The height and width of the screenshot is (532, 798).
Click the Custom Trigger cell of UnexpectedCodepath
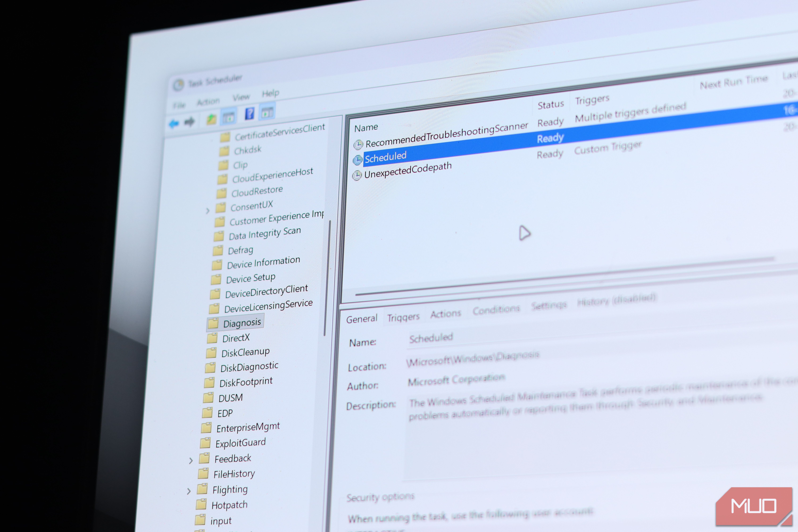click(x=608, y=148)
